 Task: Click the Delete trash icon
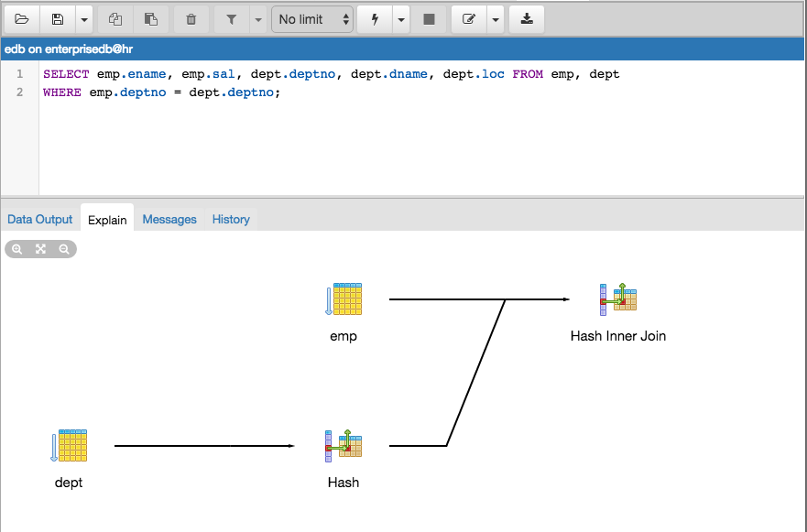[x=191, y=19]
